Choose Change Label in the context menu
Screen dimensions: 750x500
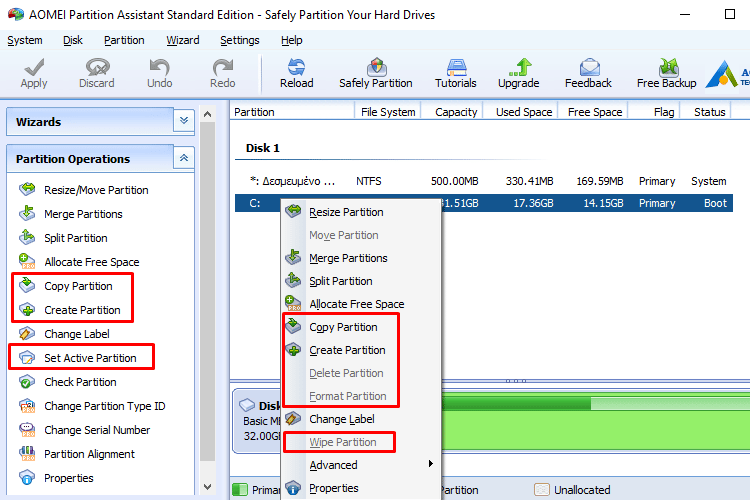[360, 419]
